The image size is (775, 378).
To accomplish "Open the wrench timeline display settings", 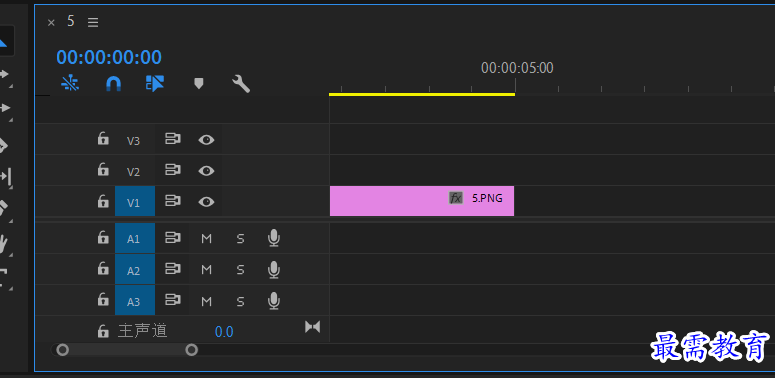I will tap(241, 84).
